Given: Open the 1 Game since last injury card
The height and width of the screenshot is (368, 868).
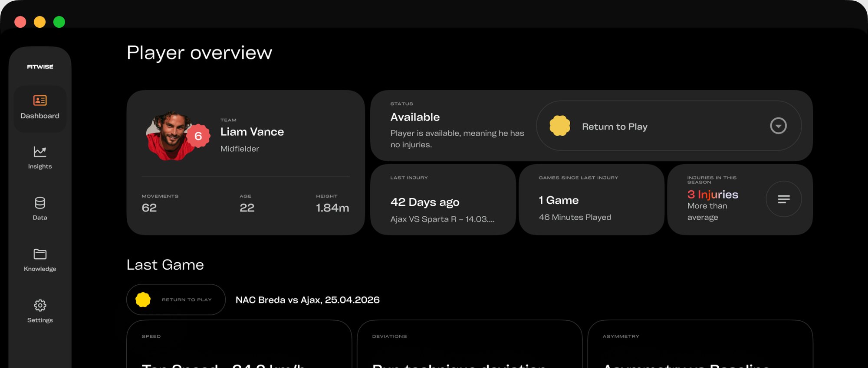Looking at the screenshot, I should tap(591, 199).
